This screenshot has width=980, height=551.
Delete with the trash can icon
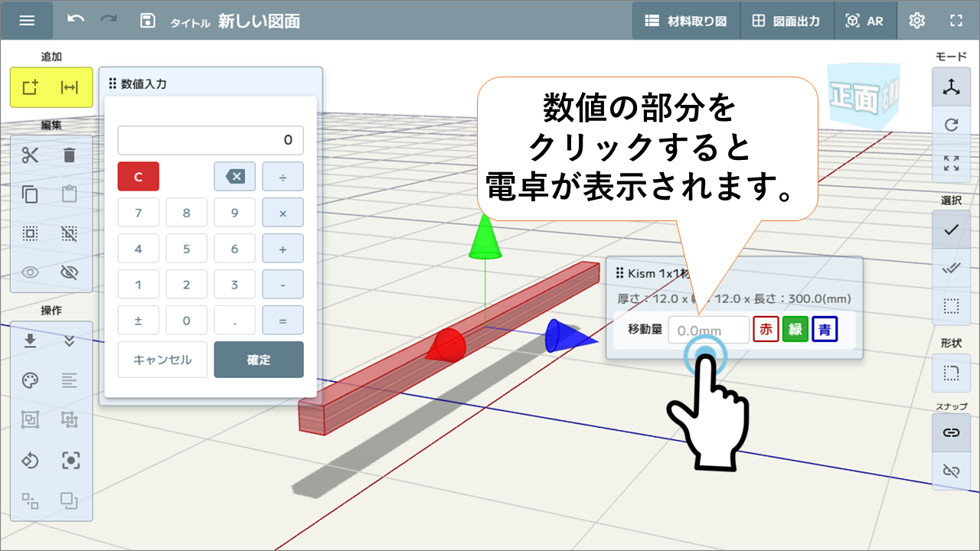click(70, 155)
